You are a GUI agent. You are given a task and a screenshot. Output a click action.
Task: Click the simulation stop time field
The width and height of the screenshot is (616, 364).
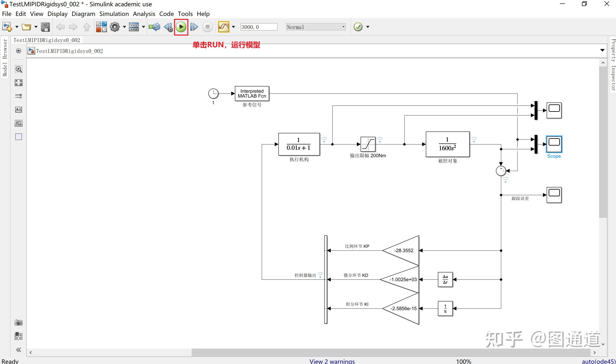pyautogui.click(x=259, y=27)
